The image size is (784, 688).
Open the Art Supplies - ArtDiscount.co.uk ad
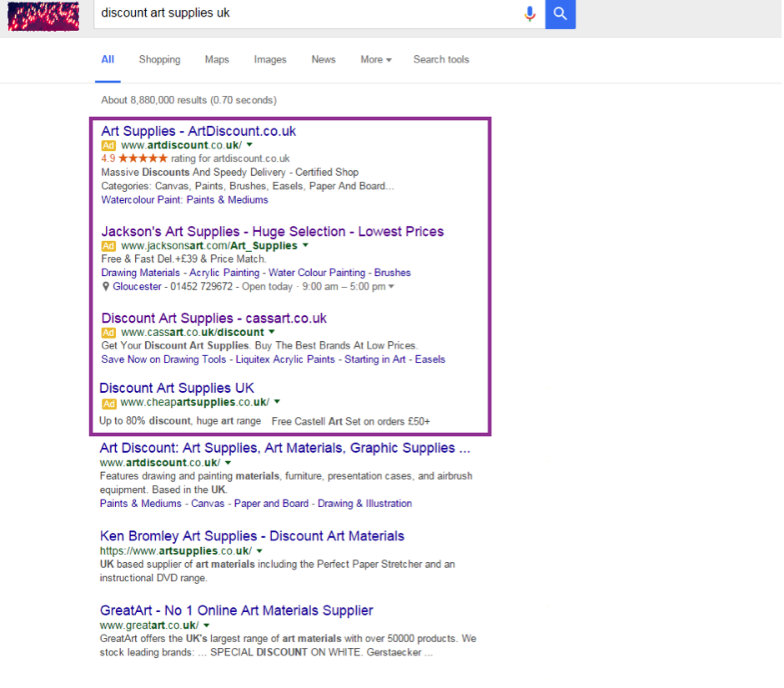tap(199, 131)
